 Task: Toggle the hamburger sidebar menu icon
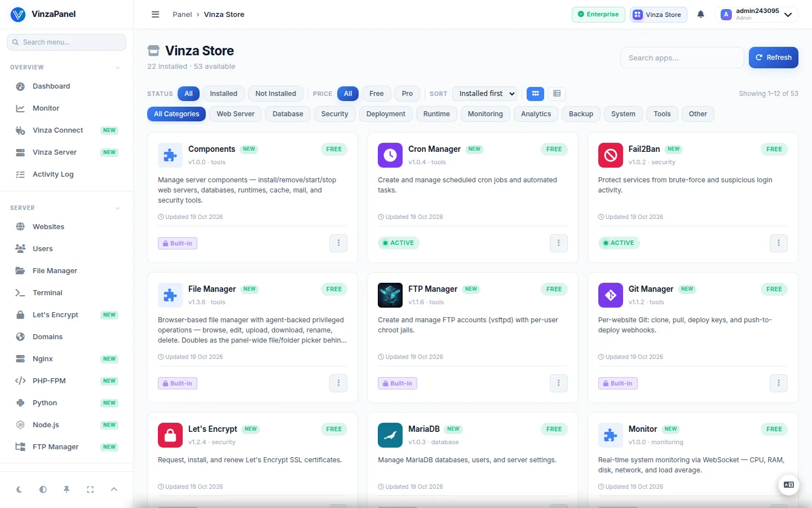click(x=156, y=15)
